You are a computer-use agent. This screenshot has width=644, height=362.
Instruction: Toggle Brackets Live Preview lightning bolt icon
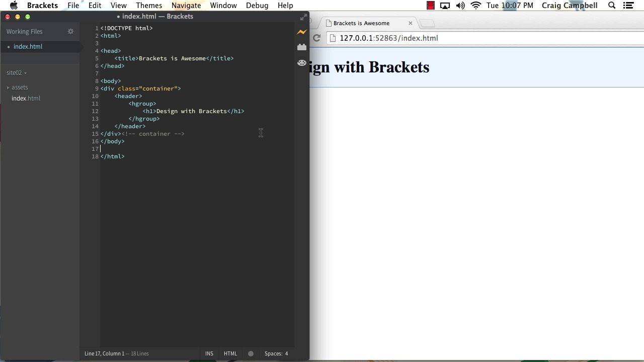(302, 32)
